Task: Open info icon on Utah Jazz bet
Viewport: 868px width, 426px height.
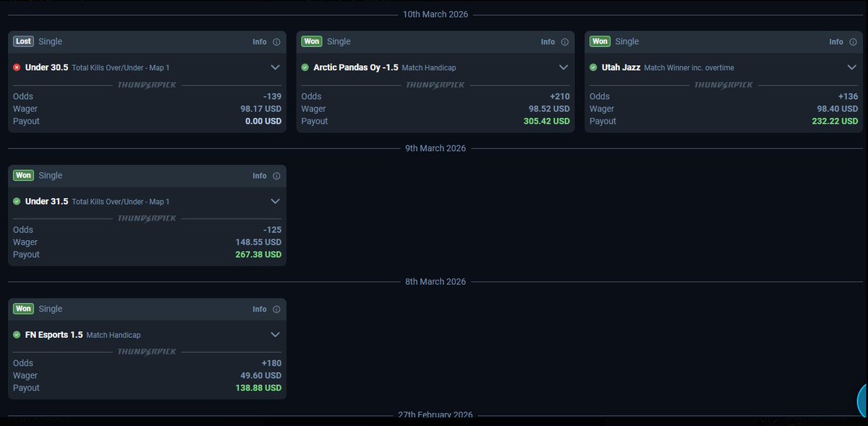Action: tap(854, 42)
